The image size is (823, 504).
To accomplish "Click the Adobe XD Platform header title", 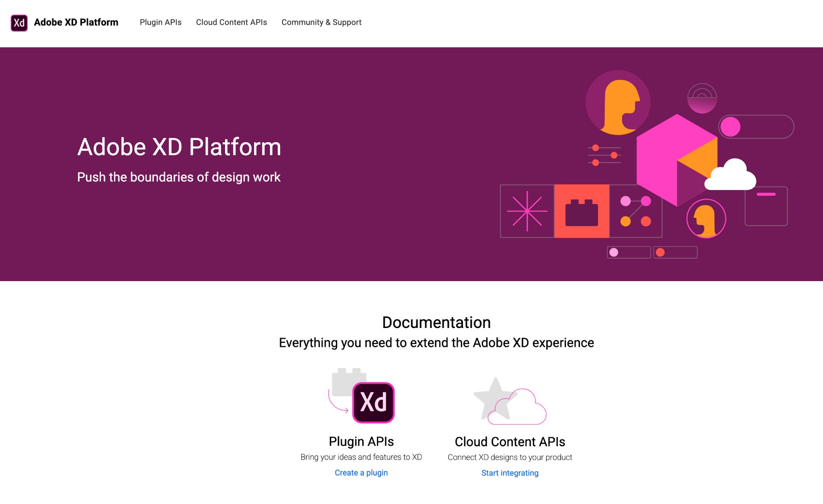I will click(x=76, y=22).
